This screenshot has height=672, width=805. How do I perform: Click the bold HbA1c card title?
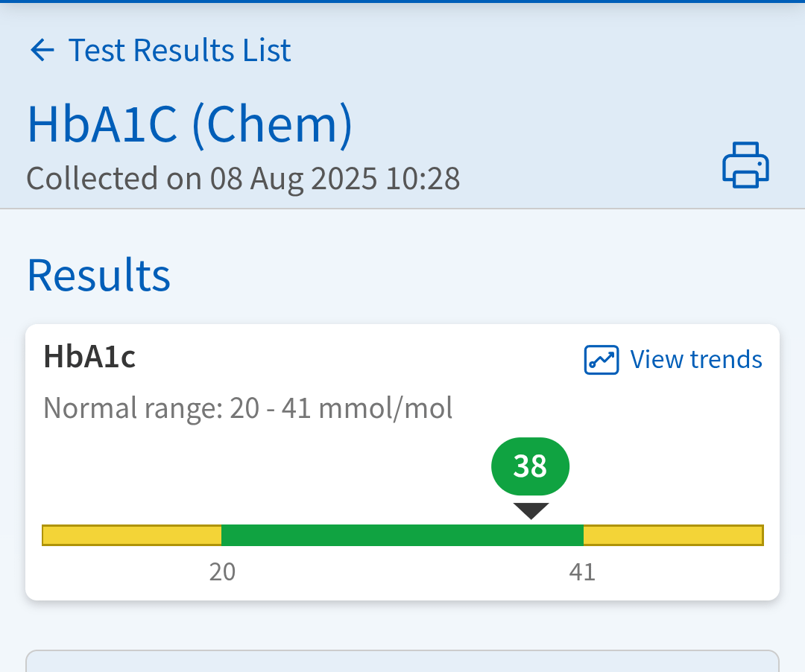(89, 357)
